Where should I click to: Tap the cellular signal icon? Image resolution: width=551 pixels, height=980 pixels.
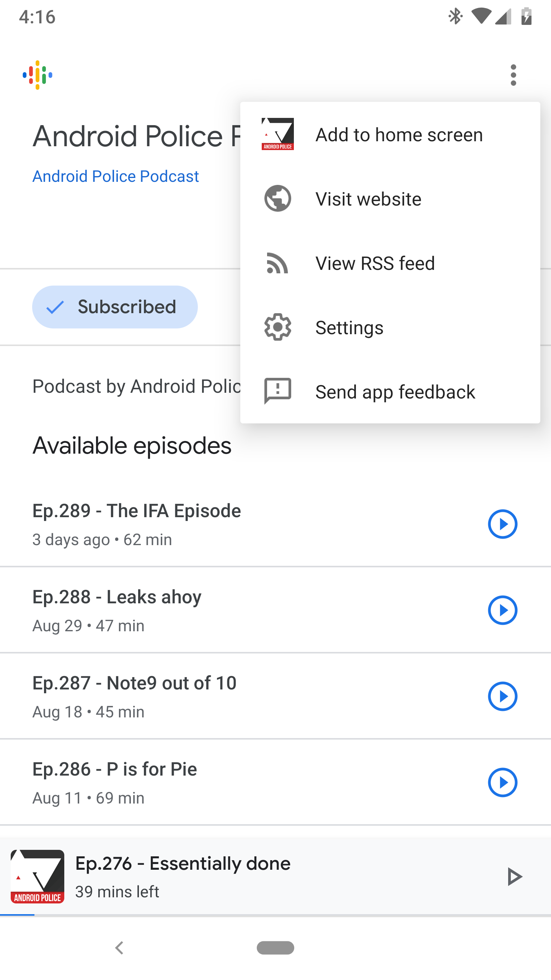(x=503, y=17)
